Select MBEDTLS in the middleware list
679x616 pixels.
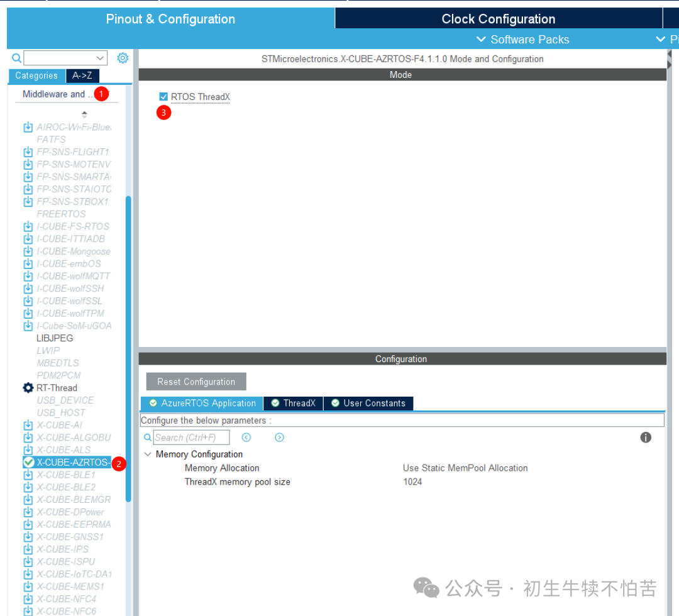pyautogui.click(x=58, y=363)
